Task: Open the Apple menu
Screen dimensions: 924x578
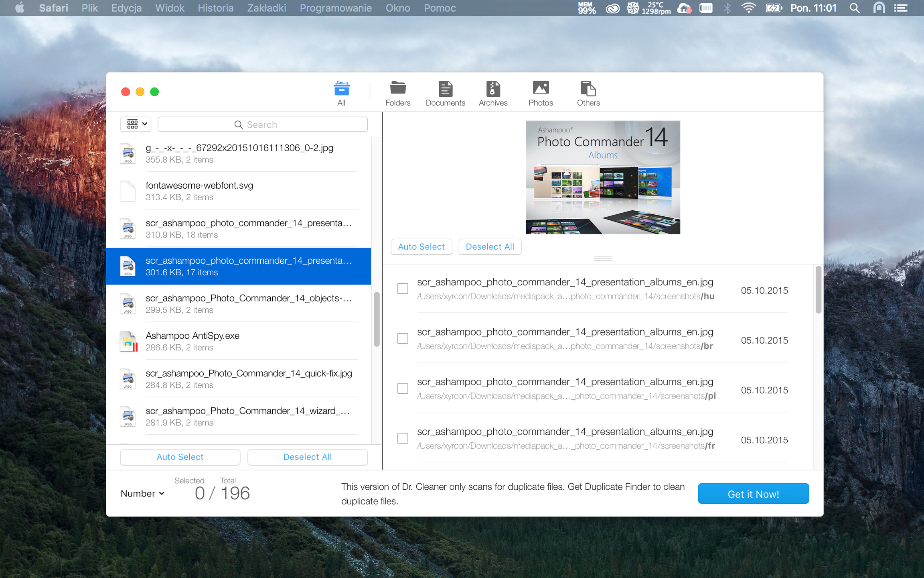Action: pos(20,8)
